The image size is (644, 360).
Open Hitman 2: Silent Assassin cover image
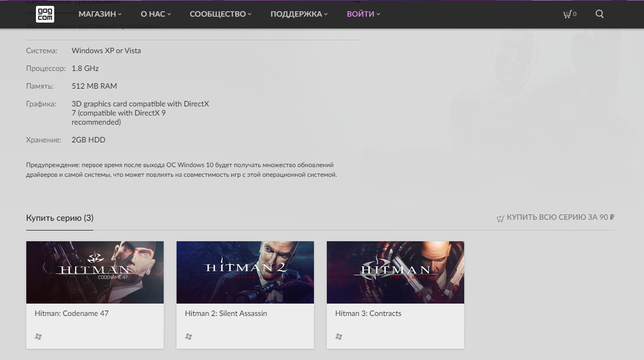[245, 272]
